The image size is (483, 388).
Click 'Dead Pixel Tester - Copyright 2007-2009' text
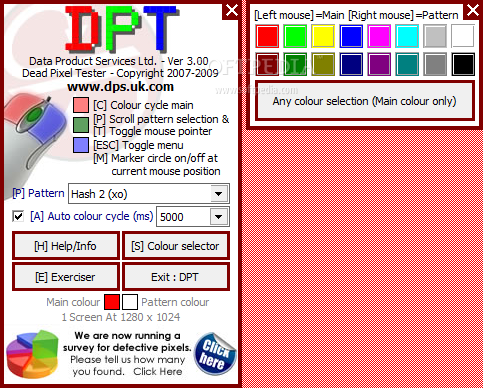pyautogui.click(x=120, y=73)
